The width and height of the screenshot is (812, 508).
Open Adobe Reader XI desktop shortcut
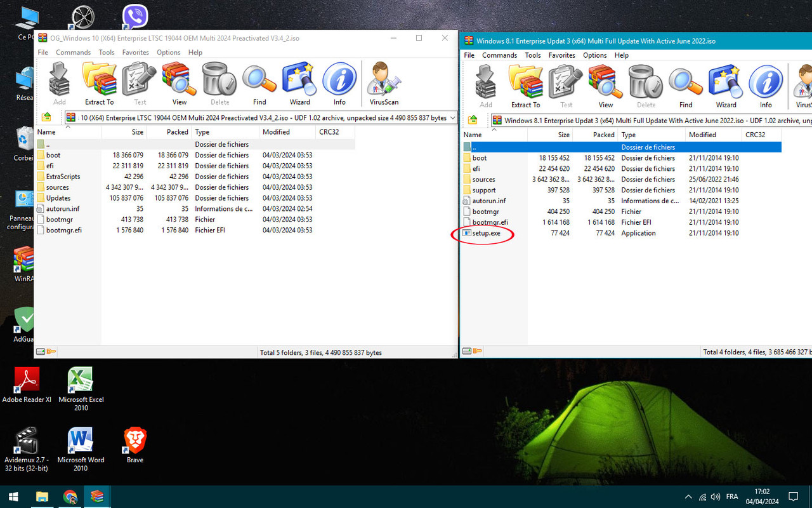(27, 385)
